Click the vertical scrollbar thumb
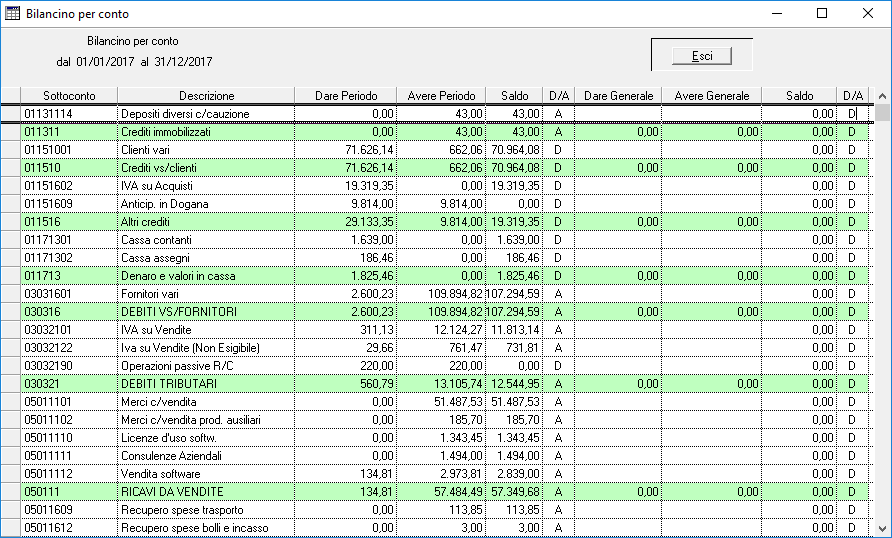This screenshot has height=538, width=892. (882, 113)
